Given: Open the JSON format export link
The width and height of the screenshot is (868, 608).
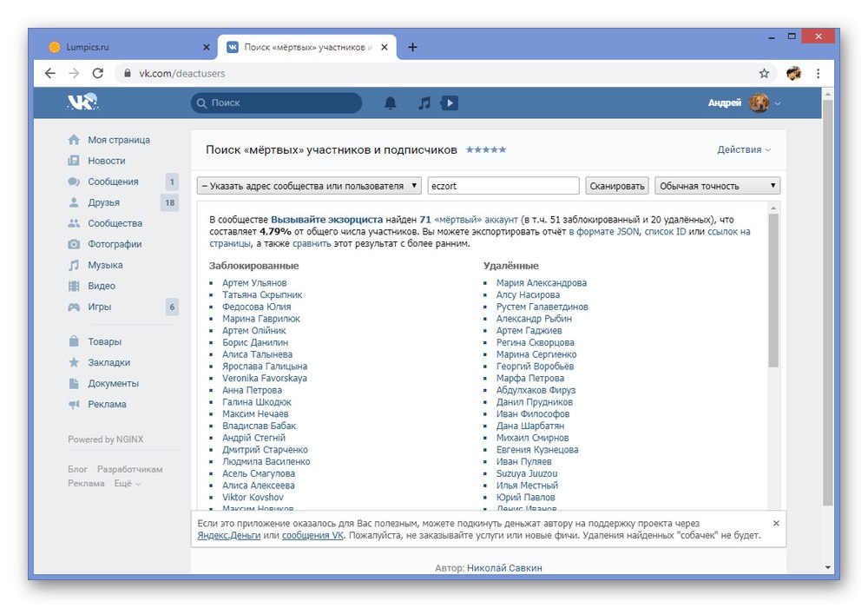Looking at the screenshot, I should tap(604, 231).
